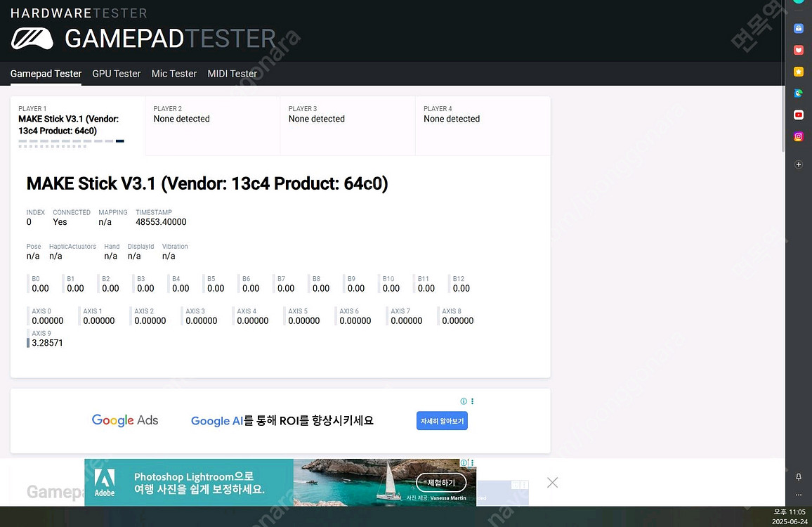Viewport: 812px width, 527px height.
Task: Click the notification bell in sidebar
Action: pyautogui.click(x=799, y=476)
